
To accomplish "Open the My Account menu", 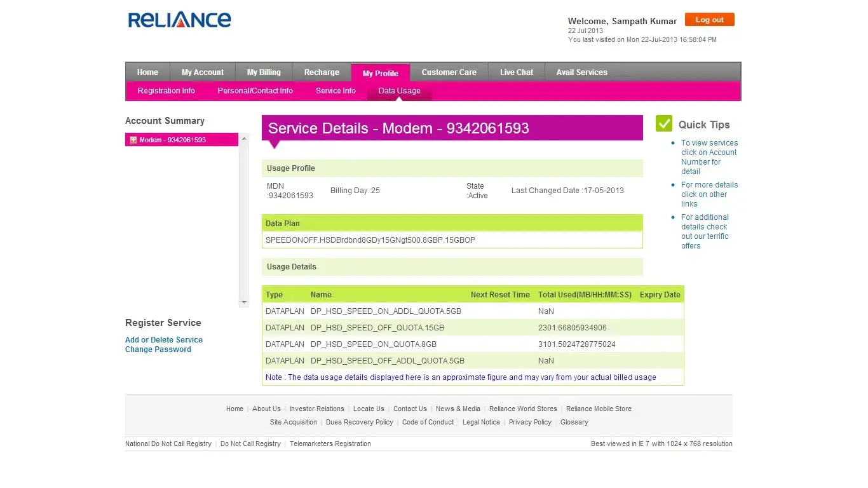I will coord(203,72).
